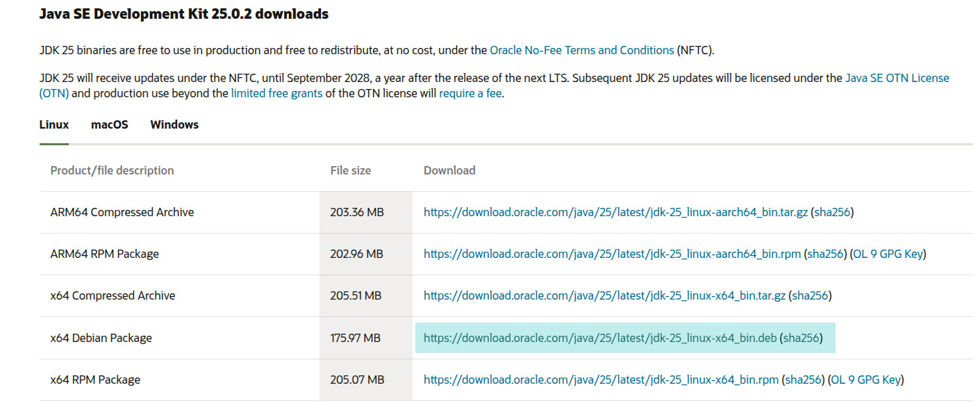This screenshot has width=980, height=415.
Task: Open sha256 for x64 RPM Package
Action: click(x=803, y=380)
